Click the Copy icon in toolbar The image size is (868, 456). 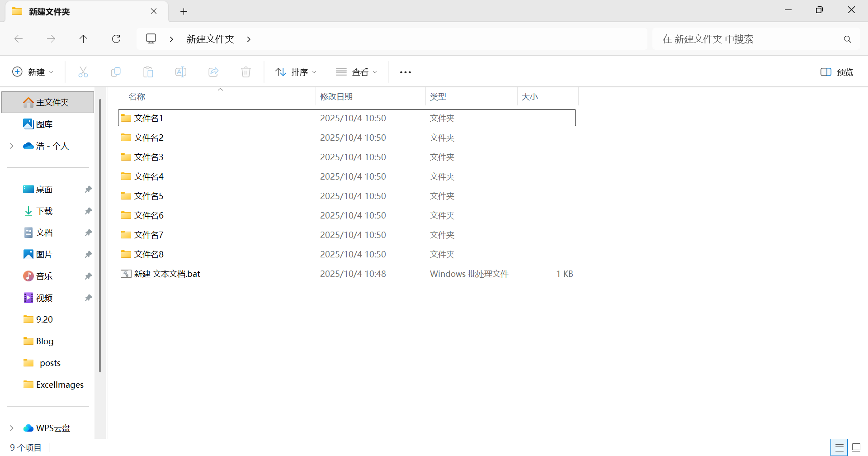116,72
